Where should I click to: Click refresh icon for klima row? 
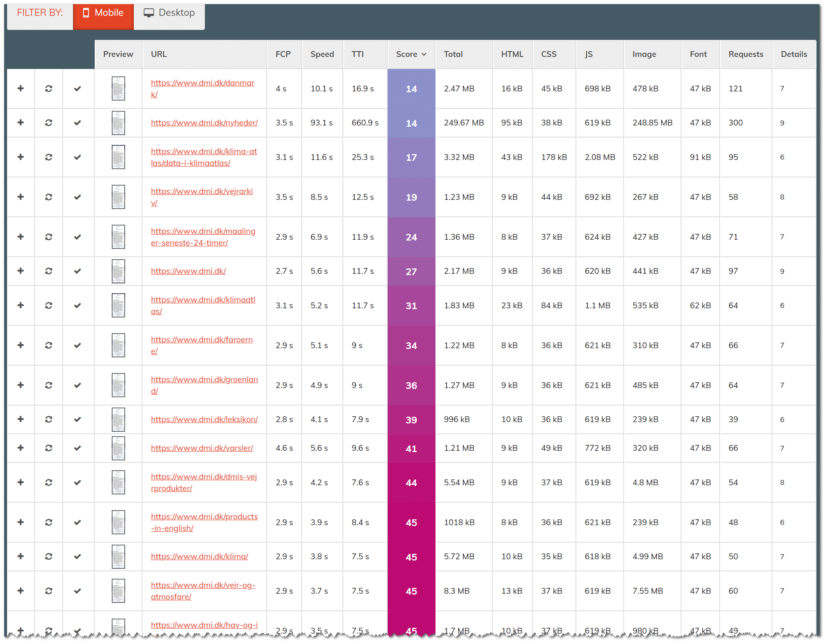(x=49, y=556)
